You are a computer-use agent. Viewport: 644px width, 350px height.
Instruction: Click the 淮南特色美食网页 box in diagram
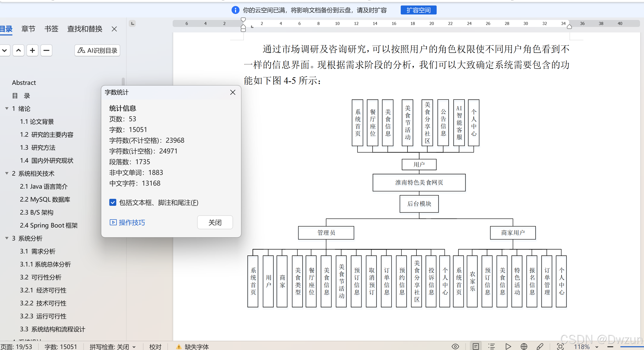419,183
